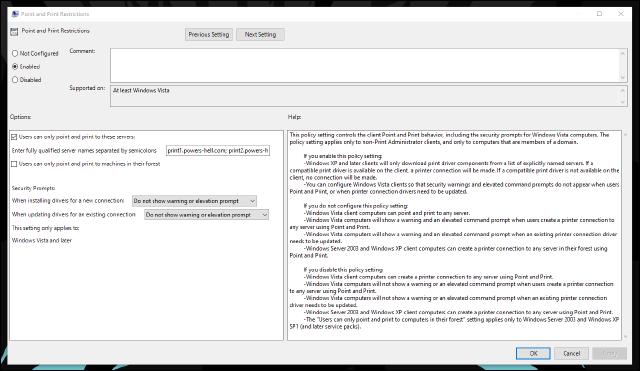Click the fully qualified server names field
Viewport: 640px width, 371px height.
click(x=218, y=151)
